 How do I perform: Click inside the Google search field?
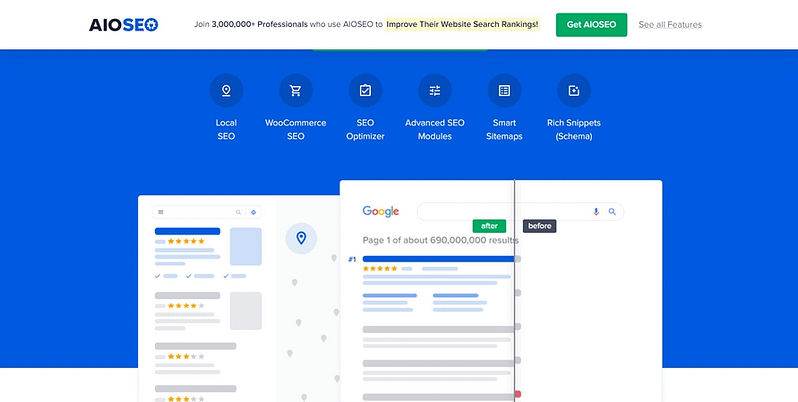pyautogui.click(x=520, y=211)
